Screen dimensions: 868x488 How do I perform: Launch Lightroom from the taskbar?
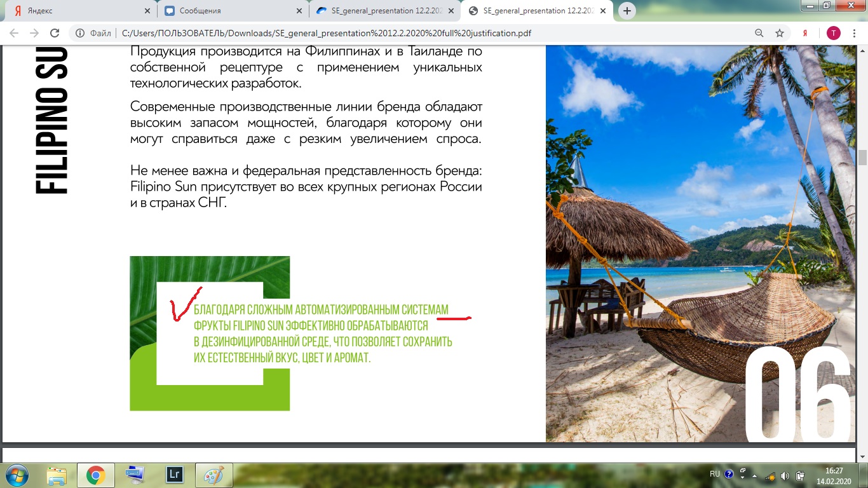[x=173, y=475]
